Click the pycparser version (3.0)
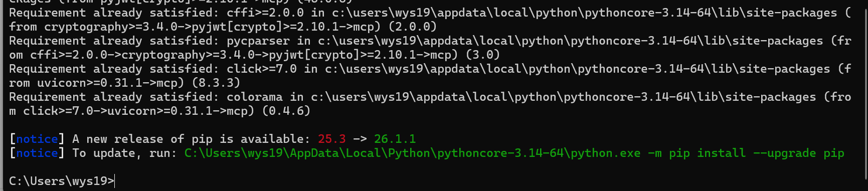 [483, 55]
